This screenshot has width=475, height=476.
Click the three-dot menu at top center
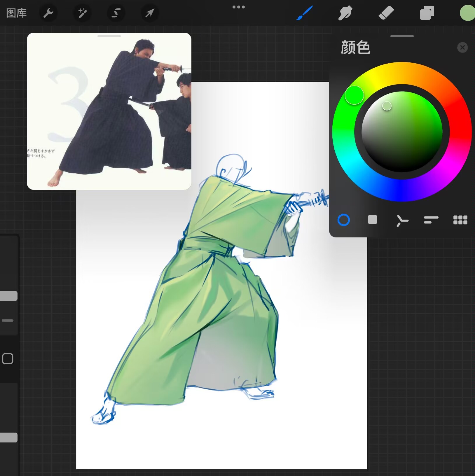click(x=238, y=7)
